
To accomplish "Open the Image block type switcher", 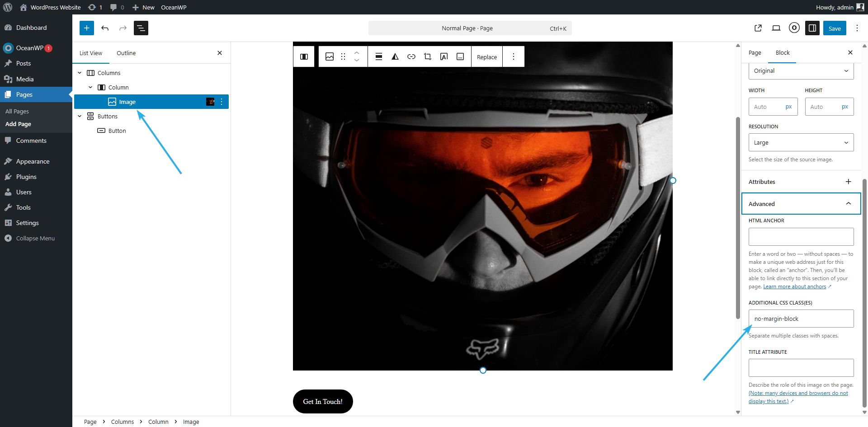I will pyautogui.click(x=330, y=56).
